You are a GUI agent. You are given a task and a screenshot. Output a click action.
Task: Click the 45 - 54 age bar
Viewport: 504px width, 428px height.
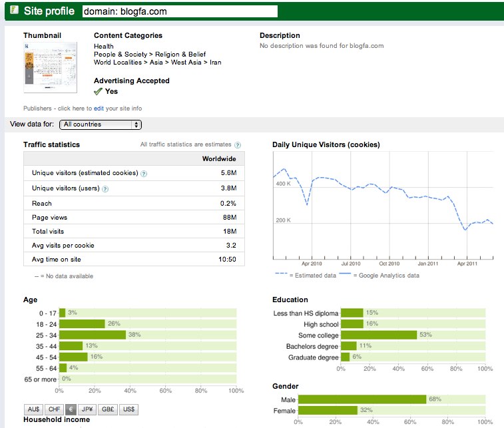point(74,357)
